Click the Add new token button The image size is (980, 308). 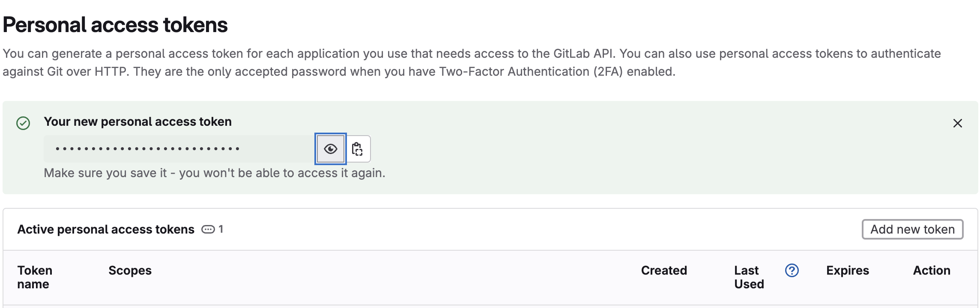(912, 229)
